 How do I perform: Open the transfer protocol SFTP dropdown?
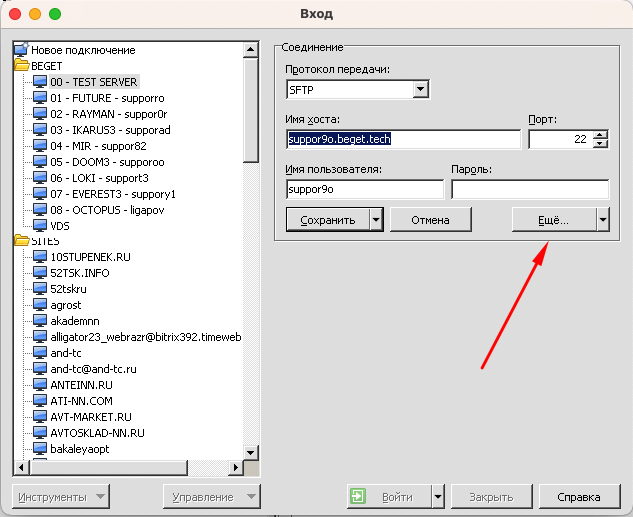(x=420, y=89)
